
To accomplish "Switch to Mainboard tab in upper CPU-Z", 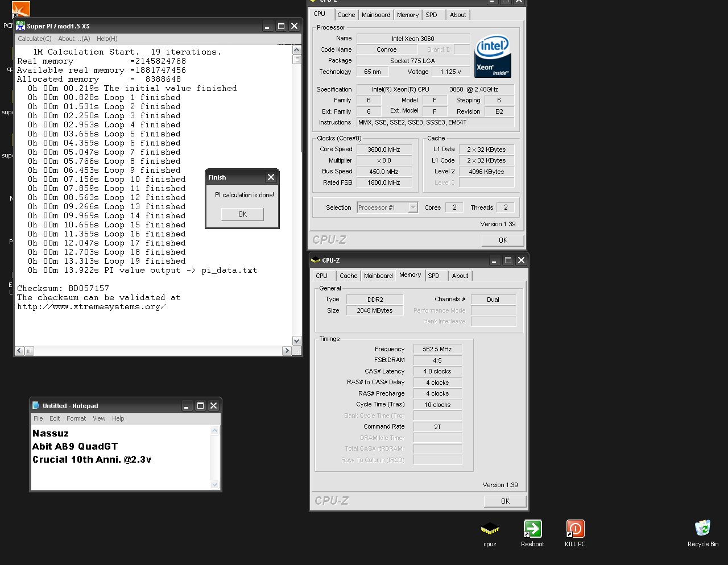I will click(376, 15).
